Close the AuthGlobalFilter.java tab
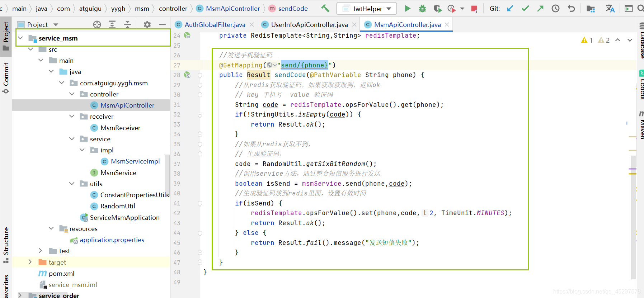Screen dimensions: 644x298 pyautogui.click(x=252, y=24)
